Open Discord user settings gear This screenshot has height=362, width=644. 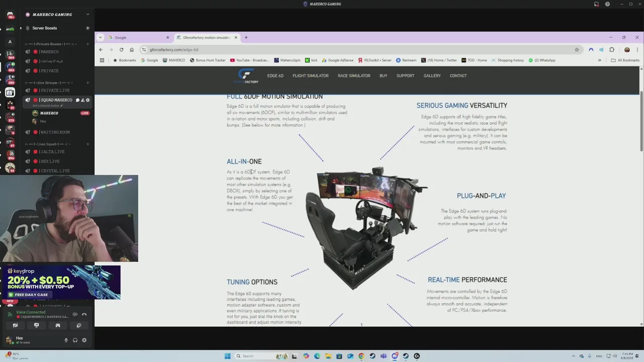tap(84, 340)
